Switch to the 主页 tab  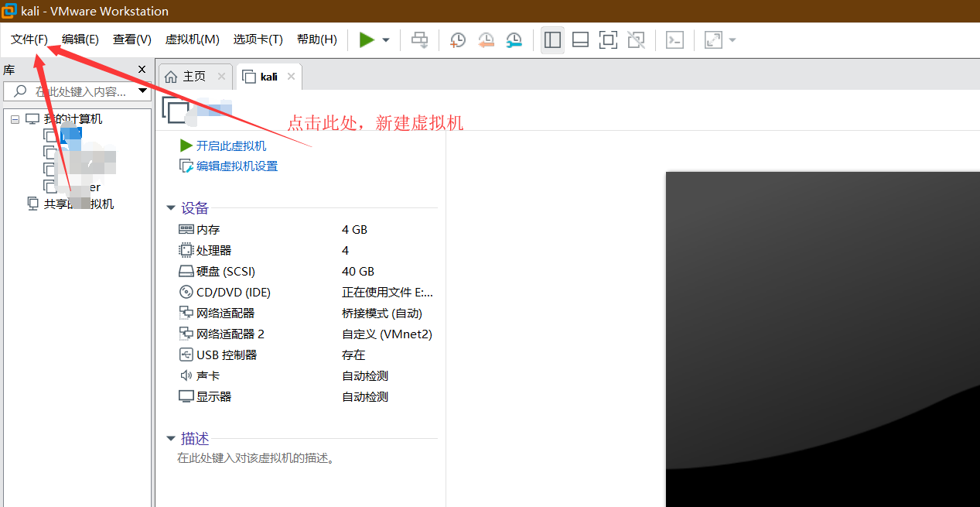tap(196, 76)
